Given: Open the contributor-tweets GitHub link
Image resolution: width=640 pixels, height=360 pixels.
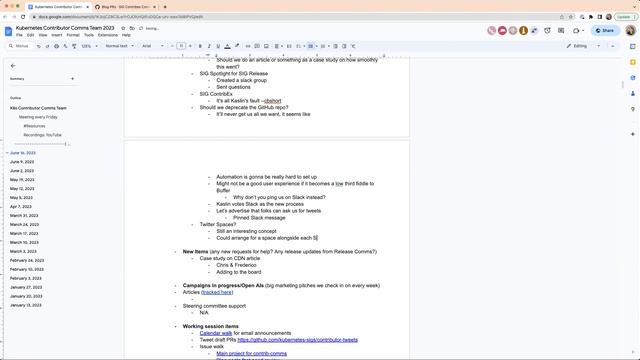Looking at the screenshot, I should point(298,340).
